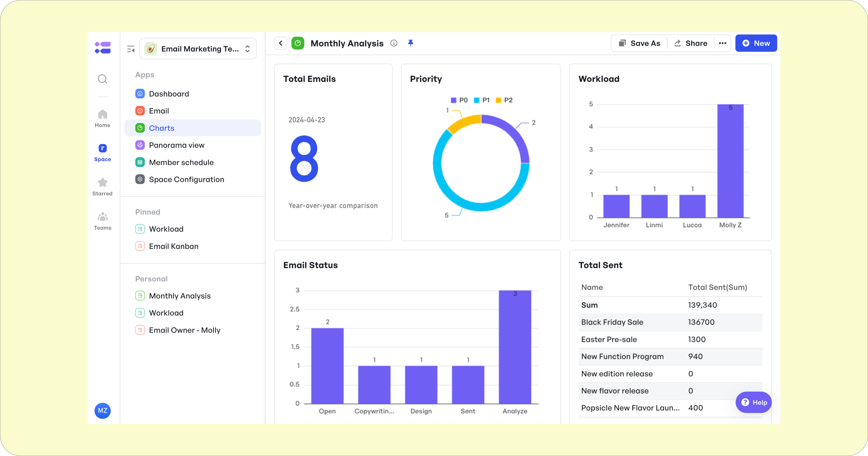This screenshot has height=456, width=868.
Task: Open Space Configuration
Action: coord(193,179)
